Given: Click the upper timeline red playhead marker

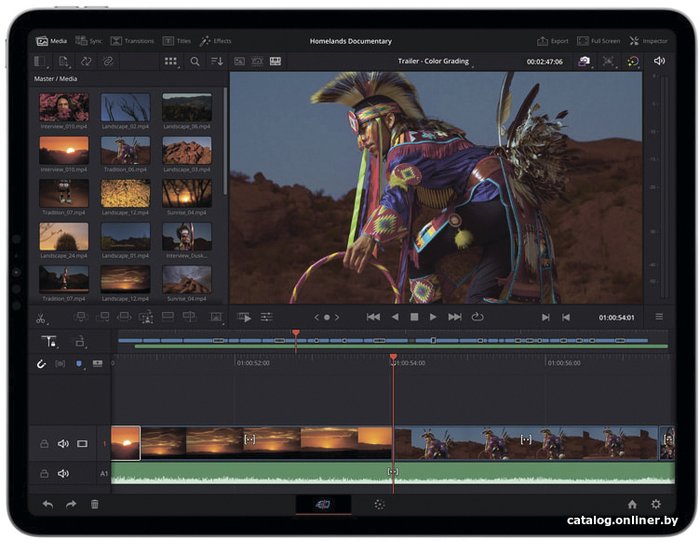Looking at the screenshot, I should [x=296, y=334].
